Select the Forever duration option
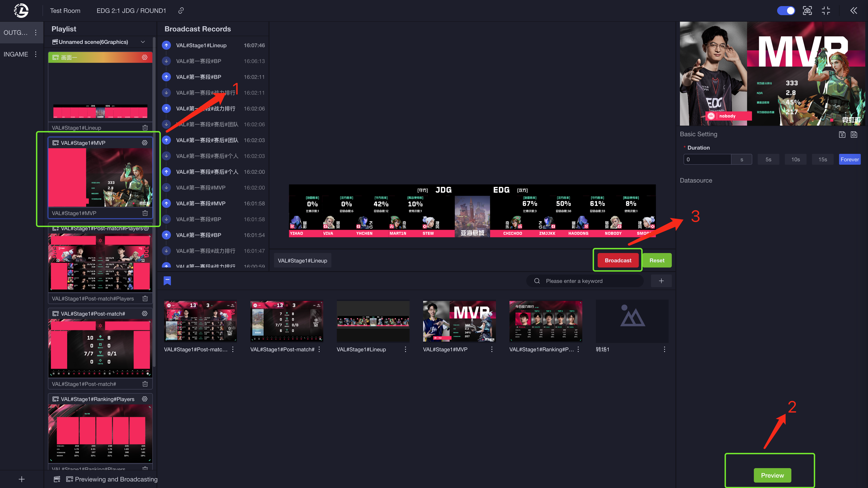The image size is (868, 488). [x=849, y=159]
